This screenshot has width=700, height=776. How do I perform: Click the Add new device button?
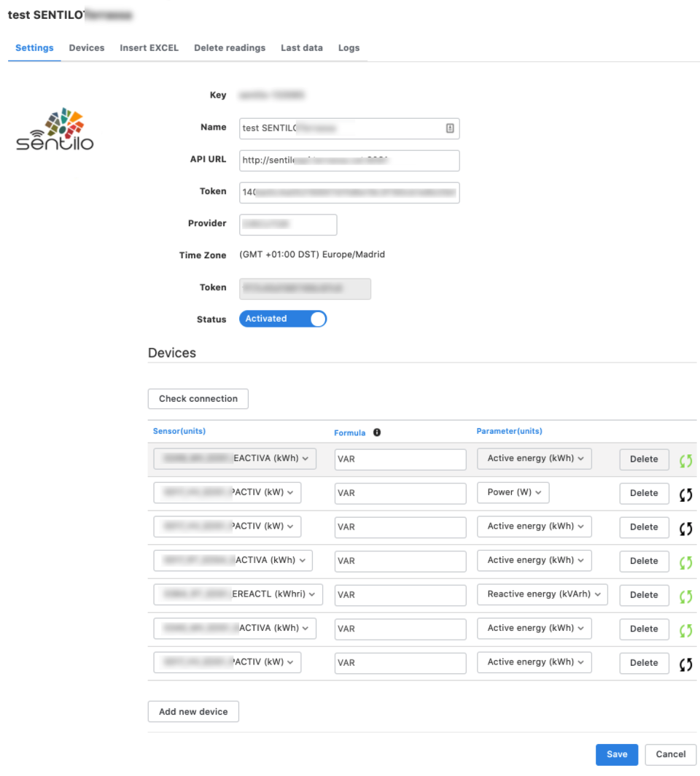coord(193,712)
